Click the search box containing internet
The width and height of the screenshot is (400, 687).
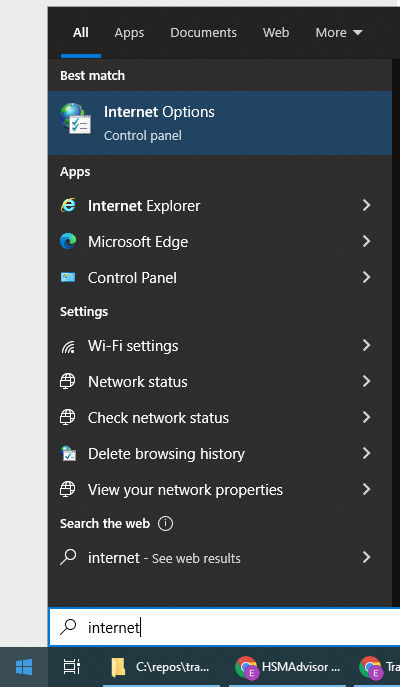point(224,627)
